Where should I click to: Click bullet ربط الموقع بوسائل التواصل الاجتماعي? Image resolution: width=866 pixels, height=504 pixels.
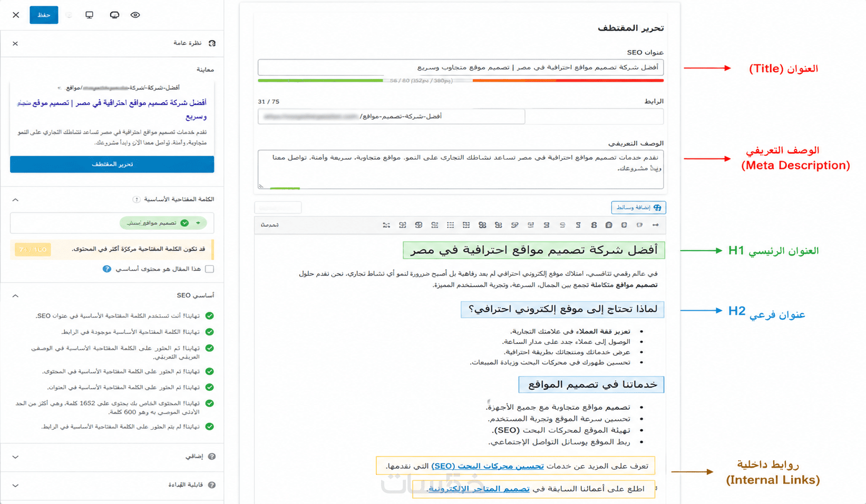(x=559, y=442)
